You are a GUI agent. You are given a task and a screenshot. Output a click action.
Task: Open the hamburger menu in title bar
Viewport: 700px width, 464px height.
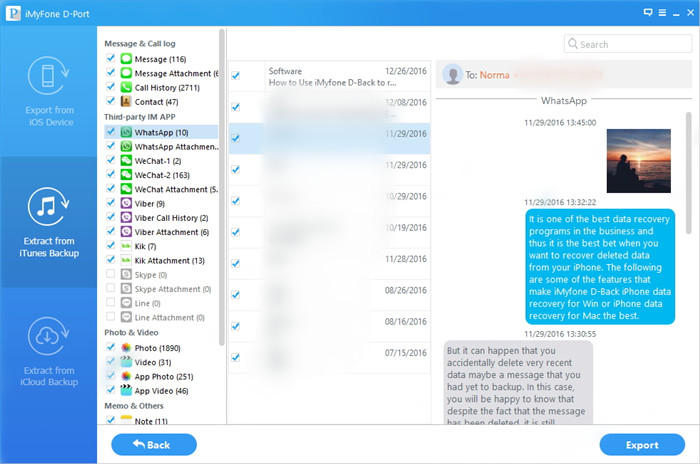pyautogui.click(x=662, y=13)
